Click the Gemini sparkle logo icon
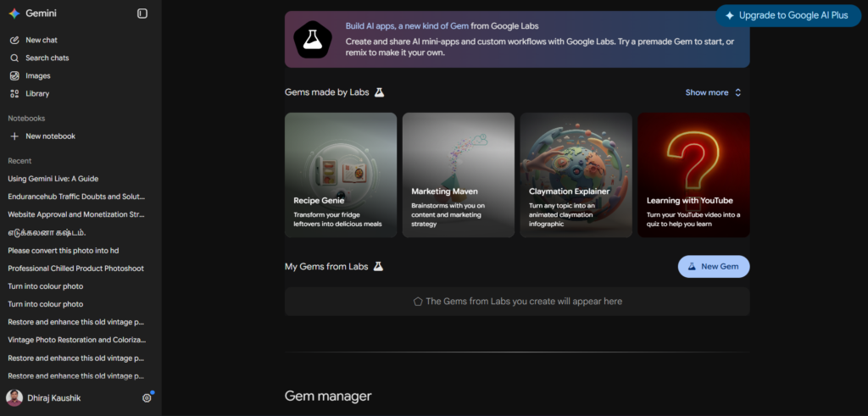This screenshot has width=868, height=416. pos(14,14)
